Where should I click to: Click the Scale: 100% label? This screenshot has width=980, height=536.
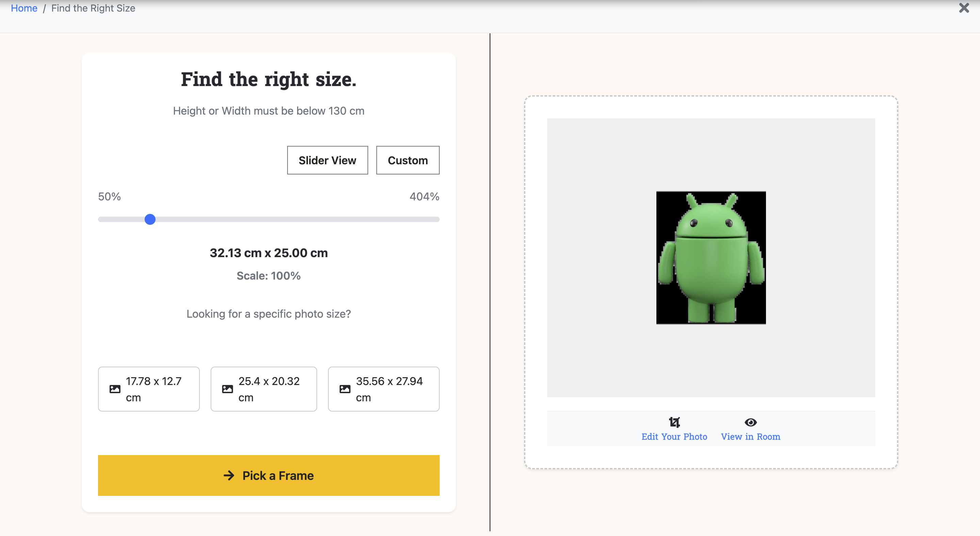268,275
